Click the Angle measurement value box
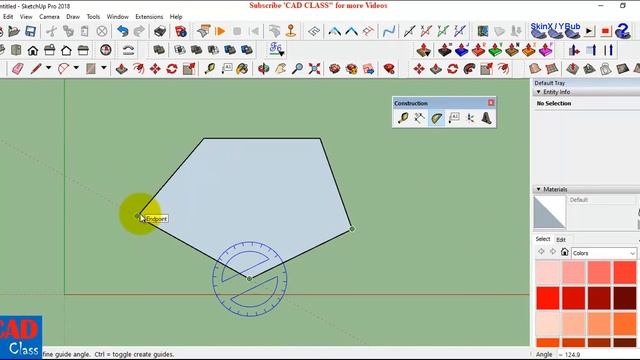 (x=598, y=354)
